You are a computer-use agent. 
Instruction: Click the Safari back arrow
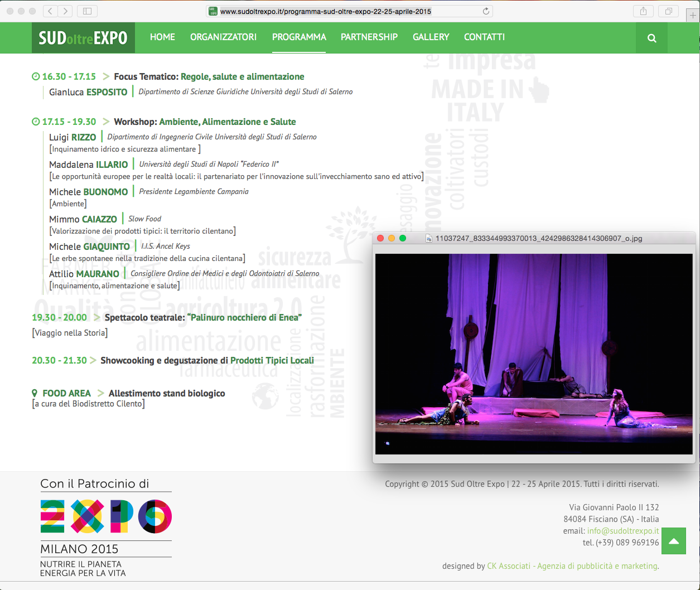pos(50,11)
